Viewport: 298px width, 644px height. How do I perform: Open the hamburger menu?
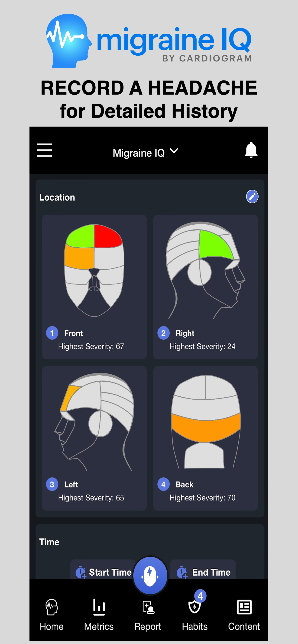pyautogui.click(x=45, y=150)
